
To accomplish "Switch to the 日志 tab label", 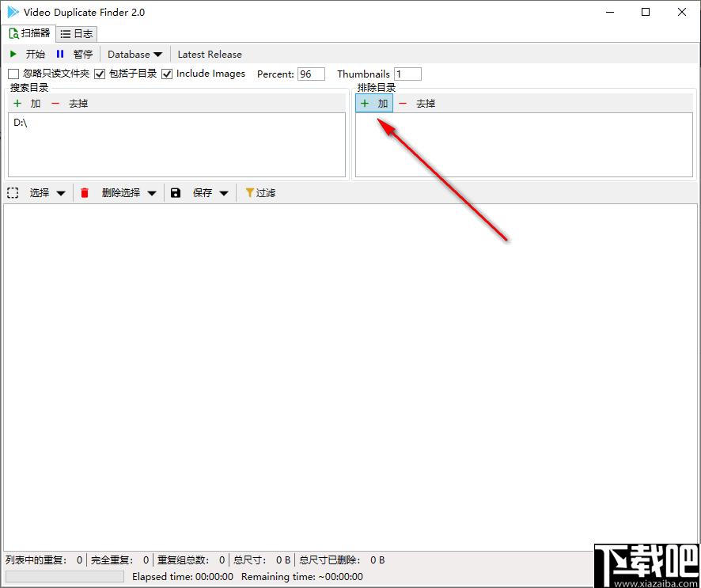I will point(83,33).
